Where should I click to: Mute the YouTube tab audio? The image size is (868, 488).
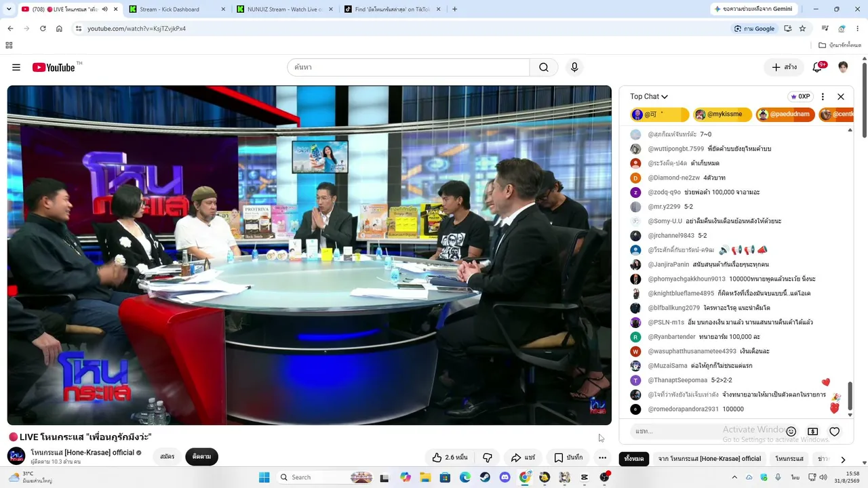point(104,9)
